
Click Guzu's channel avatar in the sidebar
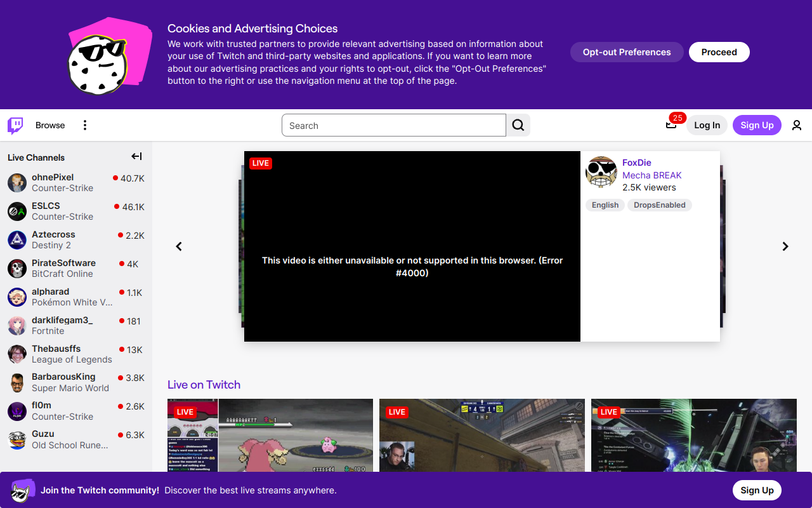[x=17, y=439]
